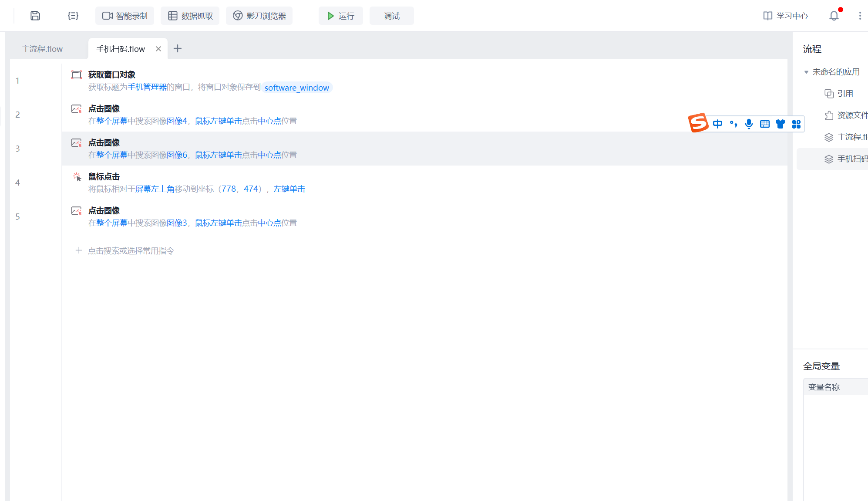Click the 运行 run button
Image resolution: width=868 pixels, height=501 pixels.
[341, 16]
